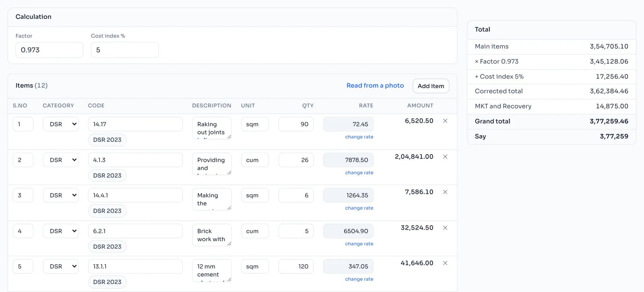Click DSR 2023 tag under code 6.2.1
The width and height of the screenshot is (644, 292).
107,247
